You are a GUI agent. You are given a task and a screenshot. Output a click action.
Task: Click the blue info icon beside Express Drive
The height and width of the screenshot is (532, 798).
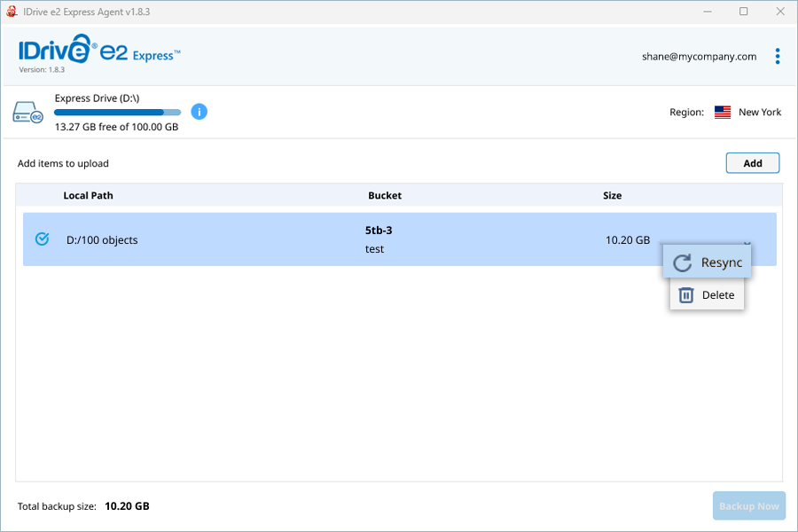[199, 112]
